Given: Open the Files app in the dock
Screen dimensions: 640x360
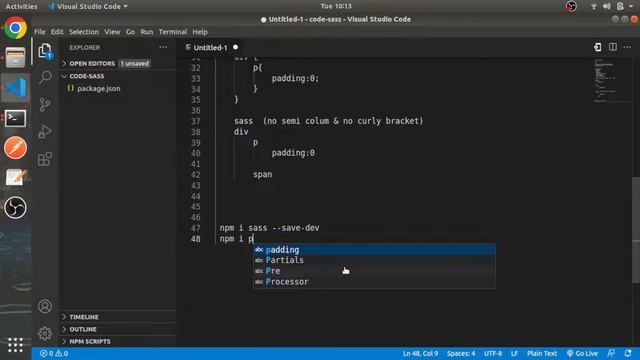Looking at the screenshot, I should (x=16, y=58).
